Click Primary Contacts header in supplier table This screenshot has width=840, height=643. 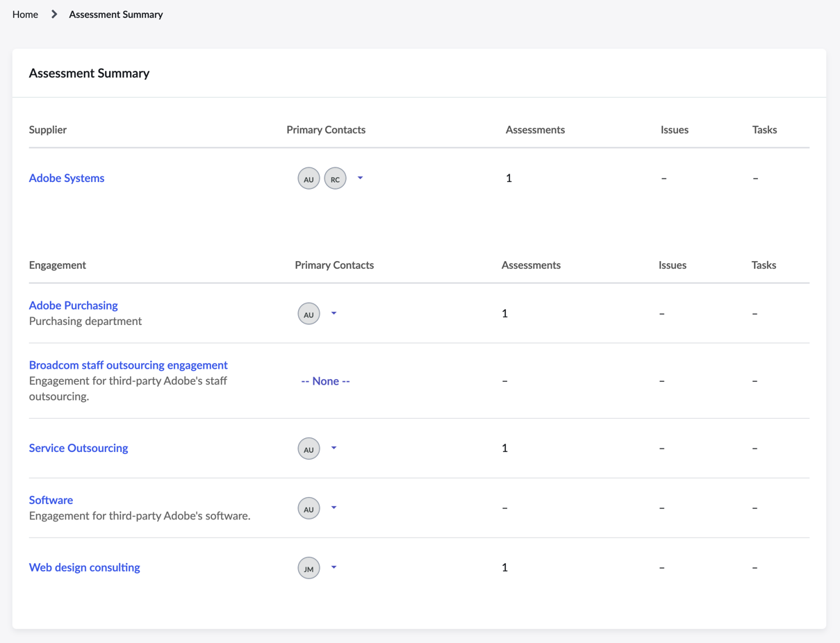point(326,129)
